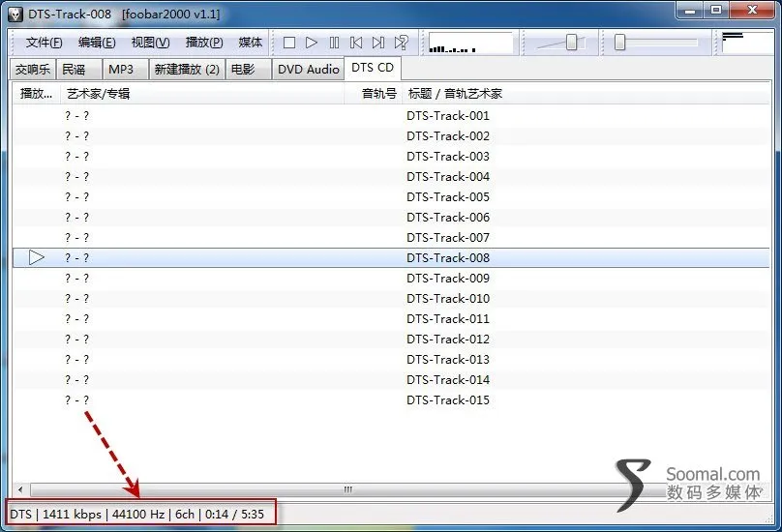Click the volume slider handle
Image resolution: width=782 pixels, height=532 pixels.
572,43
